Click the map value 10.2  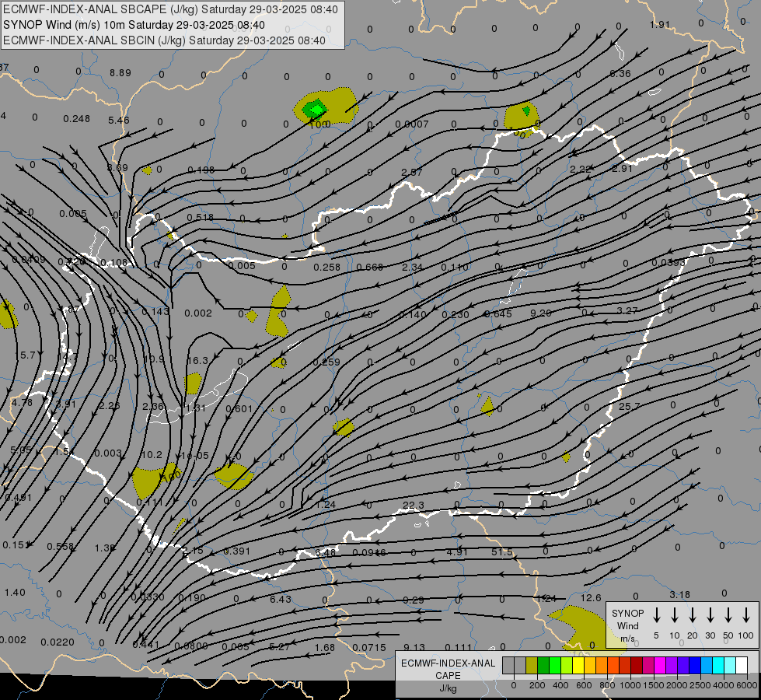(151, 455)
